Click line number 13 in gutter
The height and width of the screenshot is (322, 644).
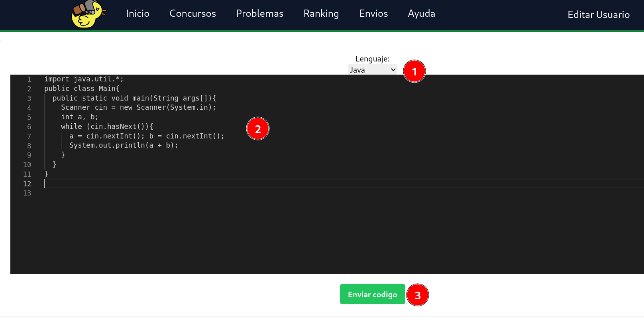click(x=27, y=193)
